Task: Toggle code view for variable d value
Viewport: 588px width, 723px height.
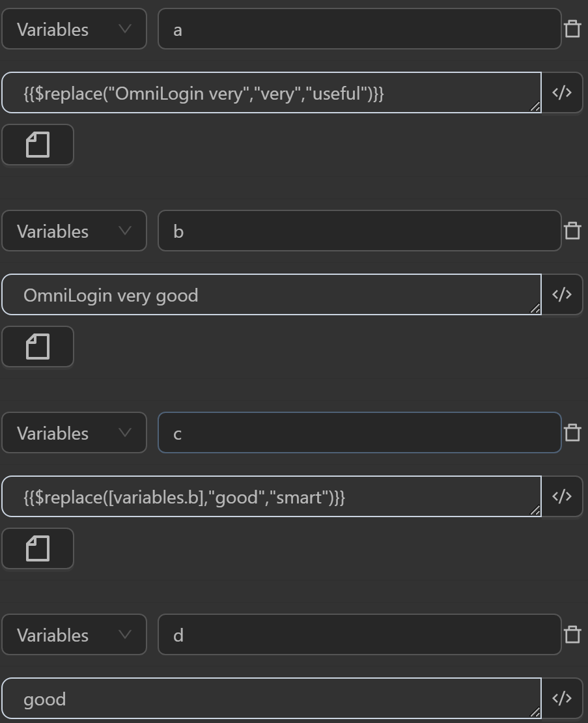Action: coord(562,698)
